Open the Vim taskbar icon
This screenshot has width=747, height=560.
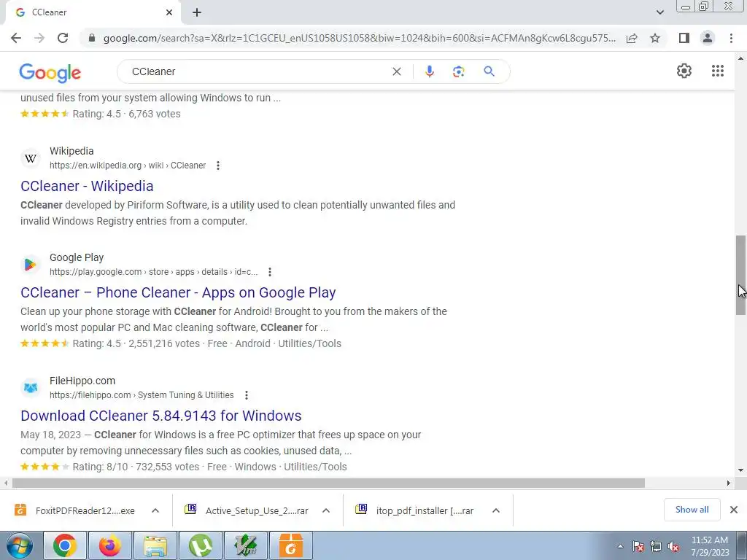pyautogui.click(x=245, y=545)
